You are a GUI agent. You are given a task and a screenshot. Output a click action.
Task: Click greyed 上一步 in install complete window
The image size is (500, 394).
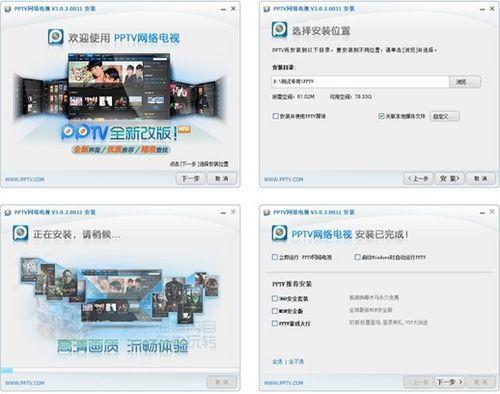pyautogui.click(x=418, y=382)
